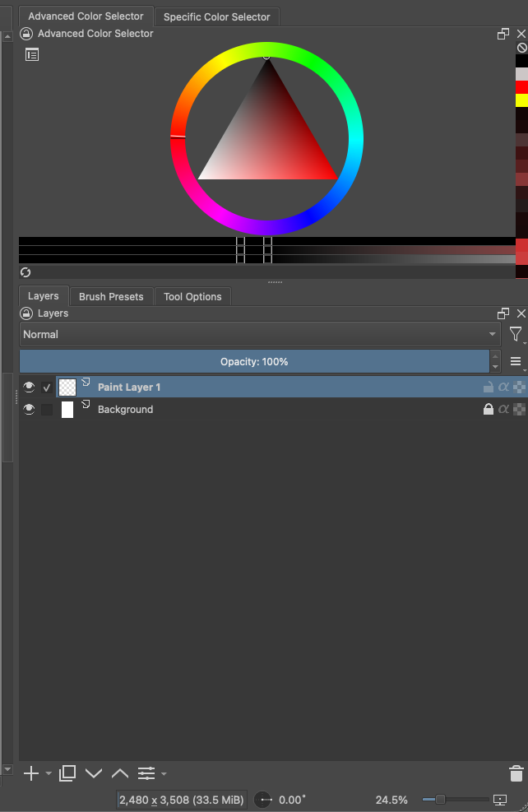
Task: Lock the Advanced Color Selector docker
Action: [x=25, y=34]
